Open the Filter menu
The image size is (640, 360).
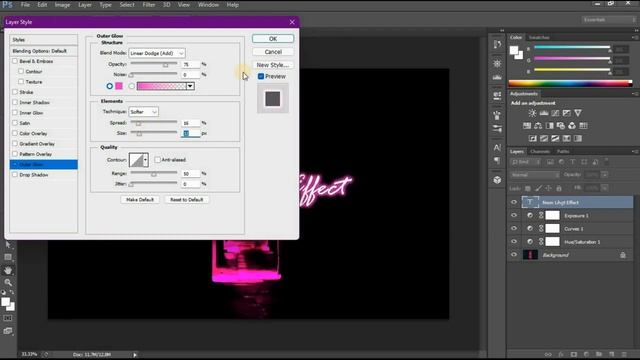tap(149, 5)
